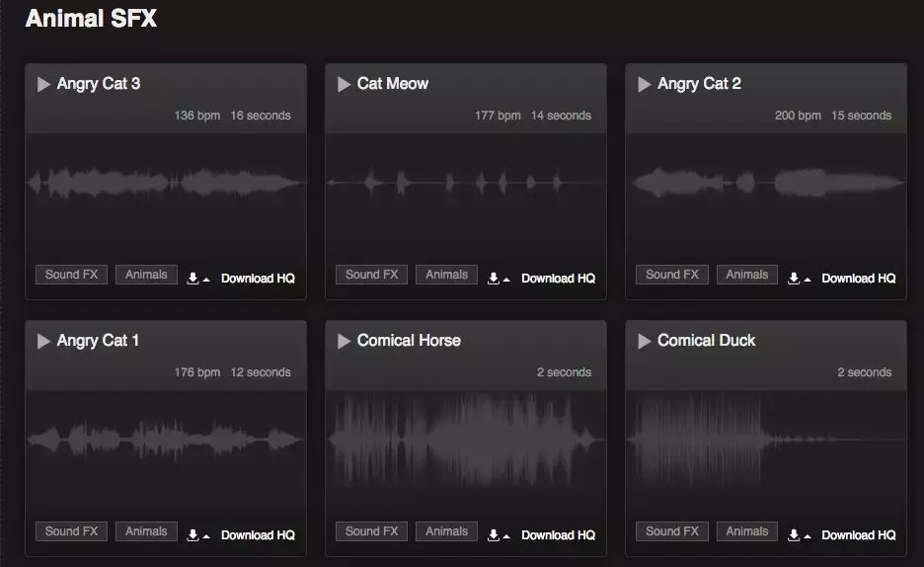Image resolution: width=924 pixels, height=567 pixels.
Task: Expand download options arrow for Cat Meow
Action: click(x=506, y=280)
